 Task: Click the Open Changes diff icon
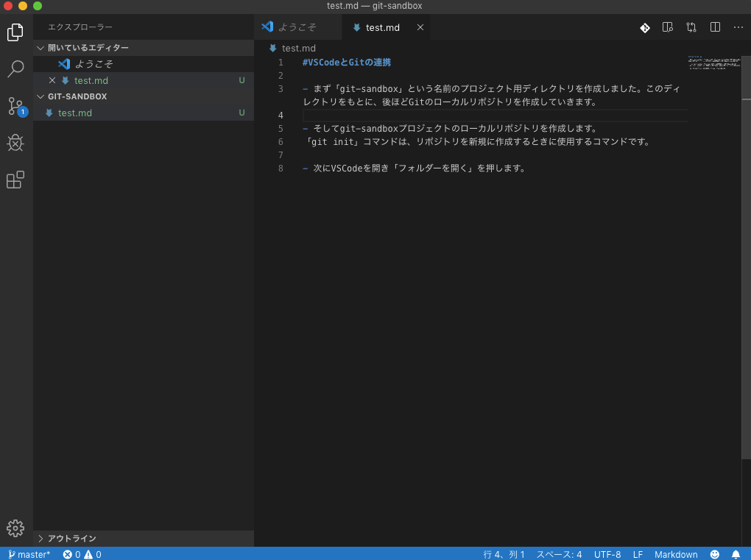tap(644, 27)
